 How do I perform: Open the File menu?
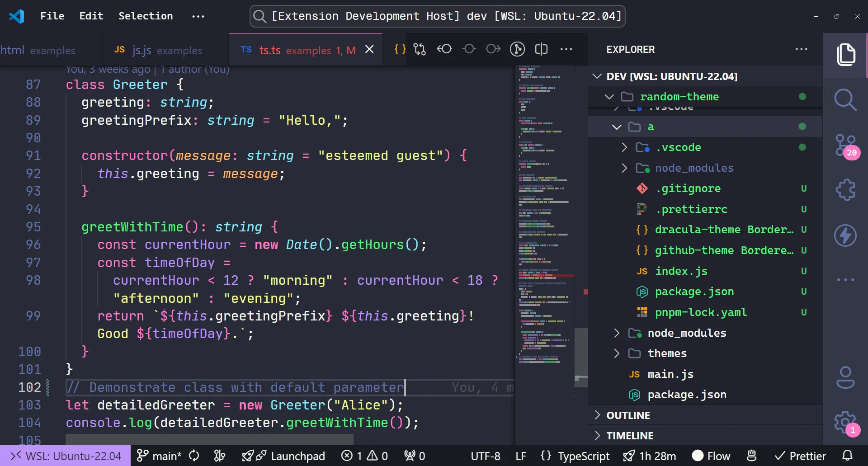point(52,16)
